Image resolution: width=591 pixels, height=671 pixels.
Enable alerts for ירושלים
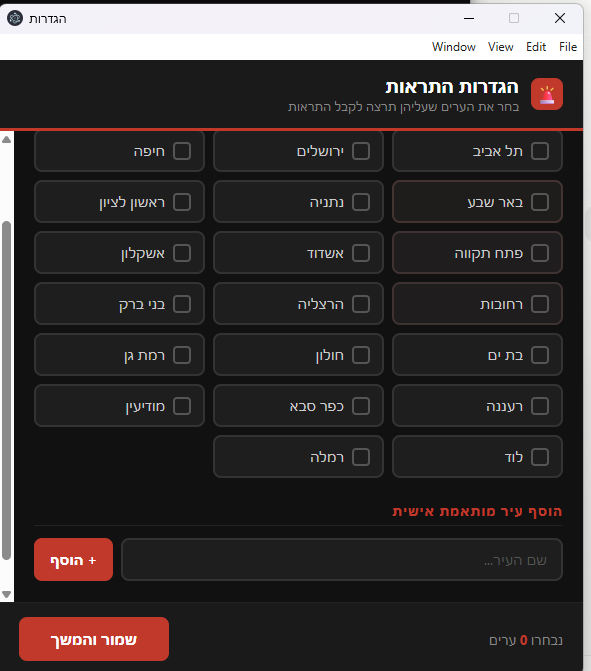pyautogui.click(x=361, y=151)
